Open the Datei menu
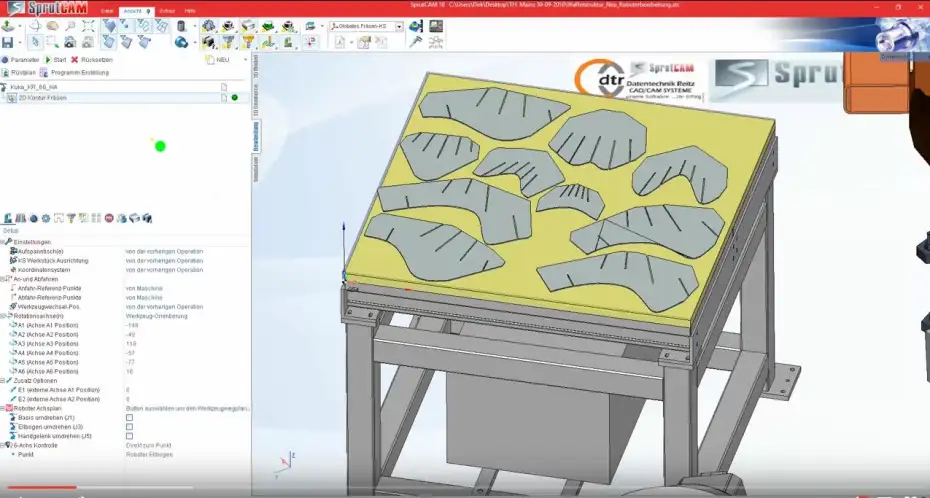Viewport: 930px width, 498px height. pos(107,11)
